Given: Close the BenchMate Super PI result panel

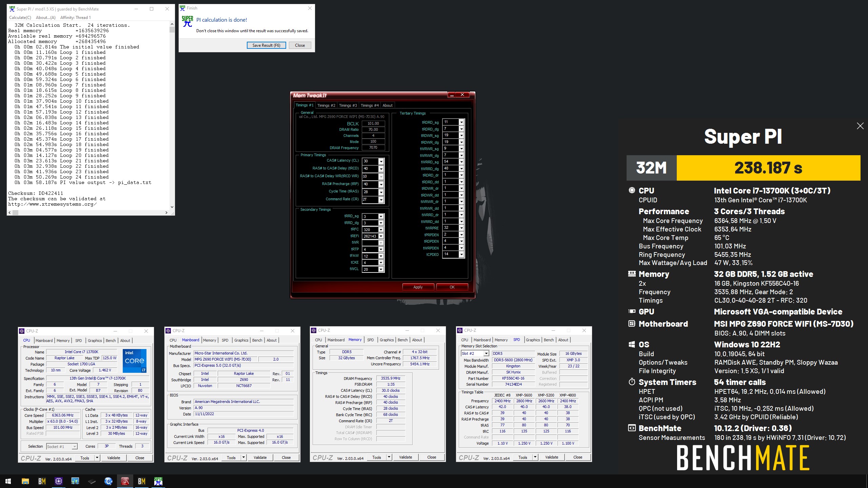Looking at the screenshot, I should [860, 126].
